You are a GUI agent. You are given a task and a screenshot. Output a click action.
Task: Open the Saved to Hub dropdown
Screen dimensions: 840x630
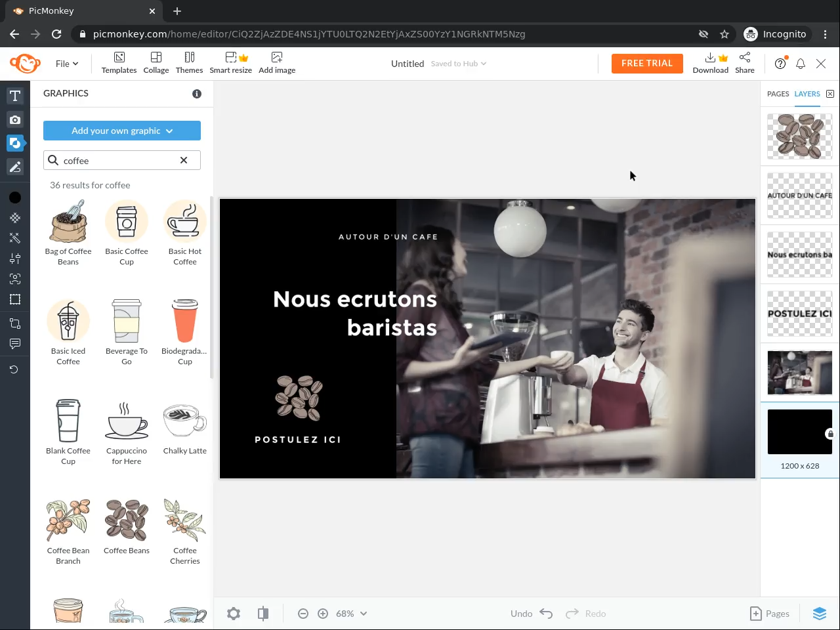coord(459,64)
